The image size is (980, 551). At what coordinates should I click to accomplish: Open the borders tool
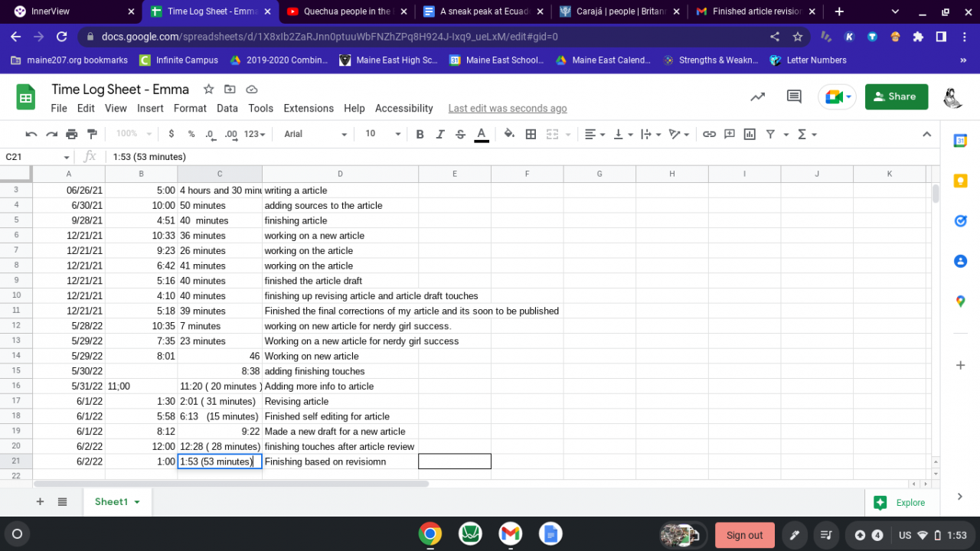point(531,134)
